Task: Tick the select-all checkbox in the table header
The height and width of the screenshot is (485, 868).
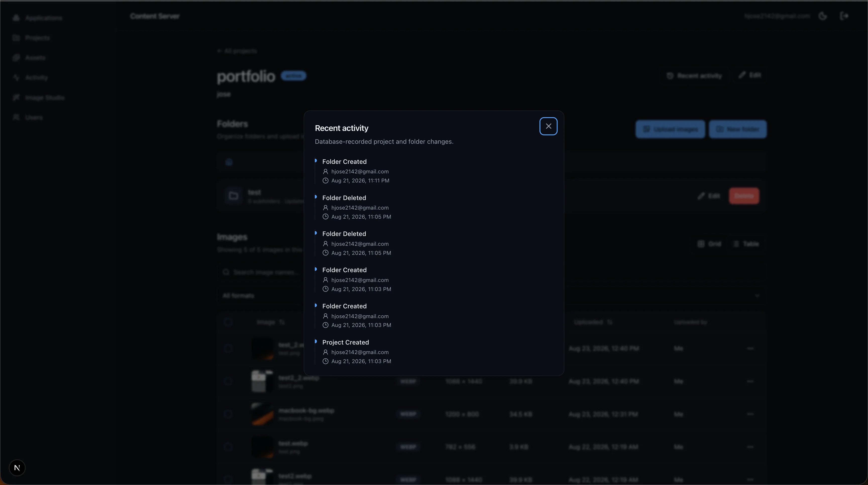Action: pos(228,322)
